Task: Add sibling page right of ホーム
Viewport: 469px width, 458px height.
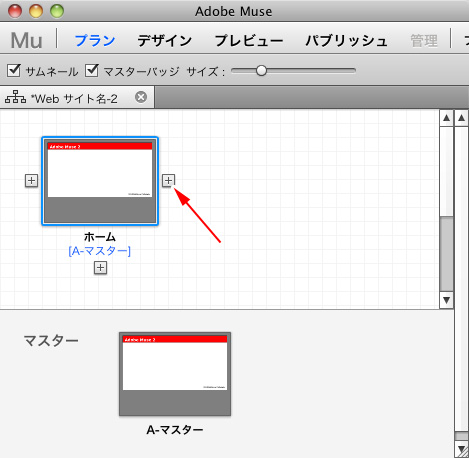Action: click(x=168, y=180)
